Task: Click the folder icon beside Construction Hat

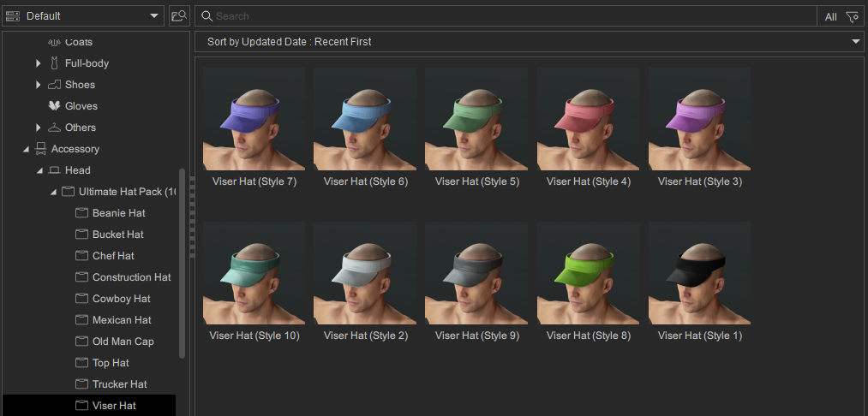Action: (x=82, y=277)
